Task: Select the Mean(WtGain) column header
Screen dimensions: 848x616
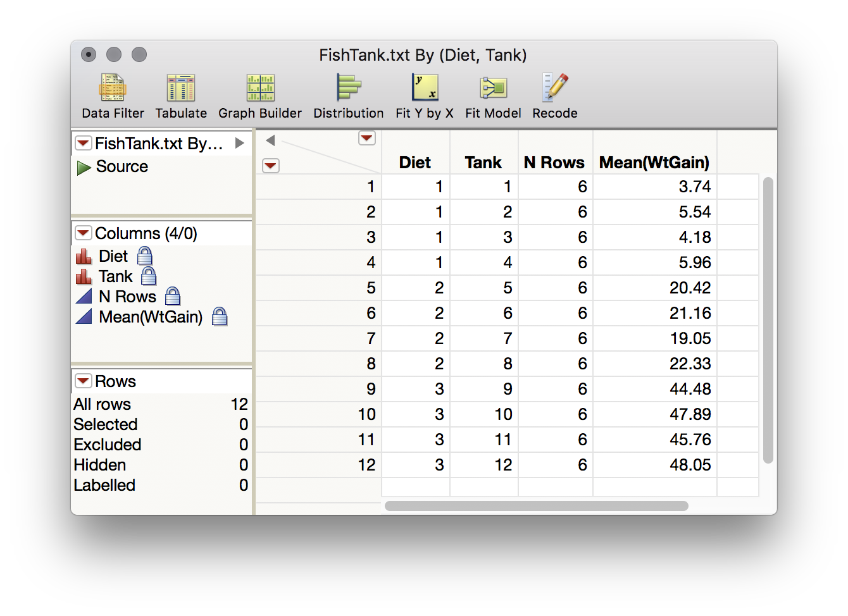Action: [654, 163]
